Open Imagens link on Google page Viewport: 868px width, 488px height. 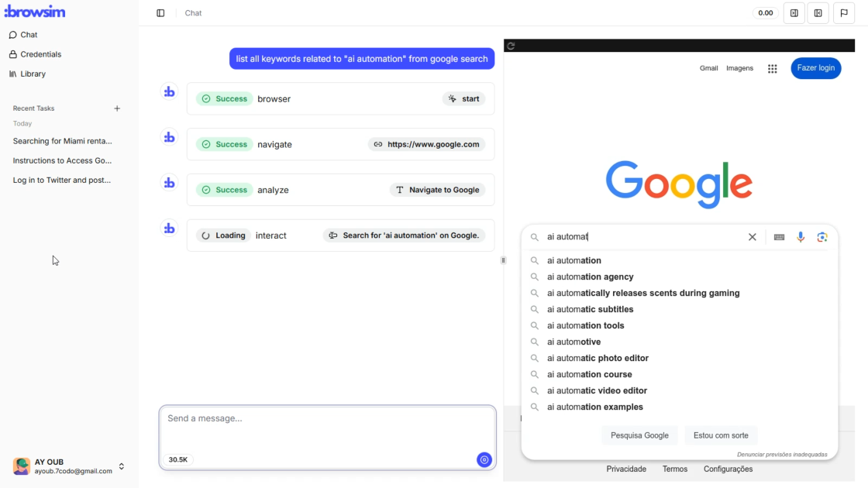click(x=739, y=68)
